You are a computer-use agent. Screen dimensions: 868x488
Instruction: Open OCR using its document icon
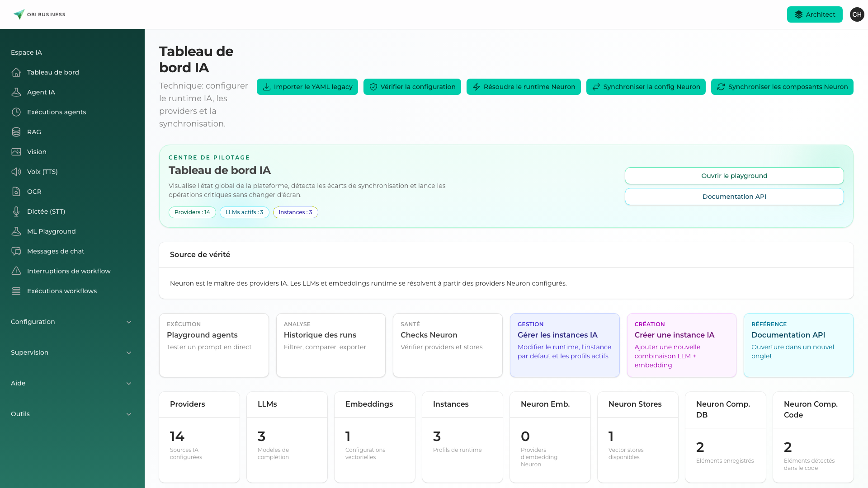point(16,192)
